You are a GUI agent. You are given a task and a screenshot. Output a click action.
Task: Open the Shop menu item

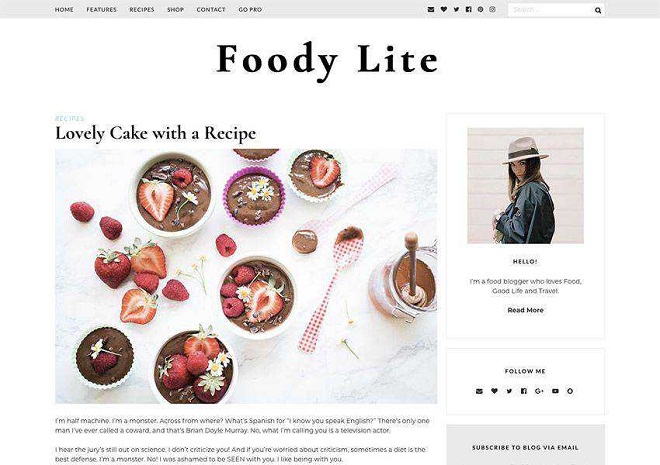tap(176, 9)
